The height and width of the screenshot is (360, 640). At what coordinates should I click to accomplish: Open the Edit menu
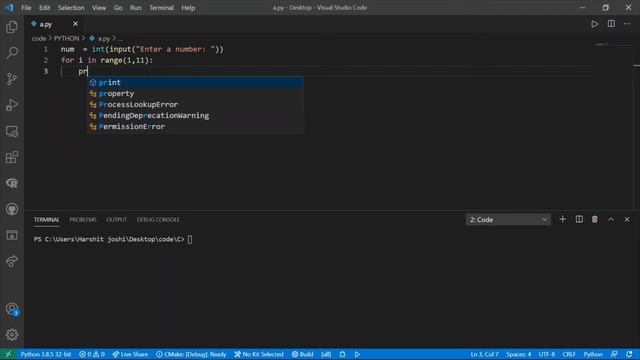[44, 8]
